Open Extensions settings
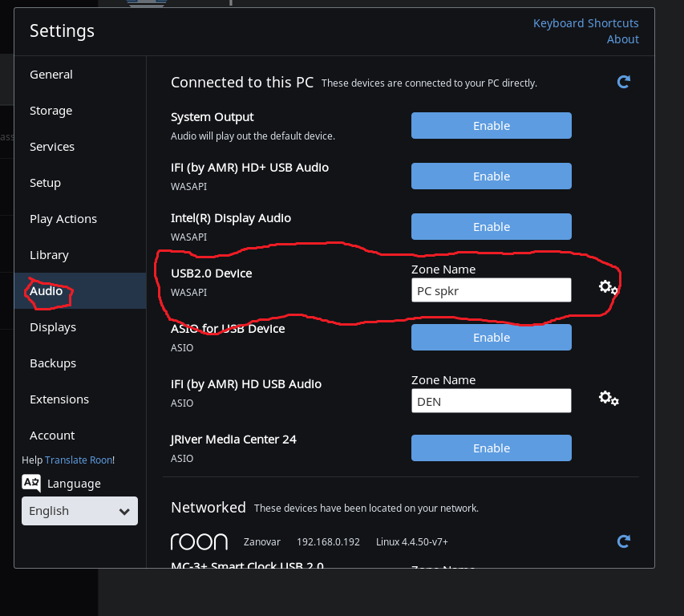684x616 pixels. click(80, 399)
